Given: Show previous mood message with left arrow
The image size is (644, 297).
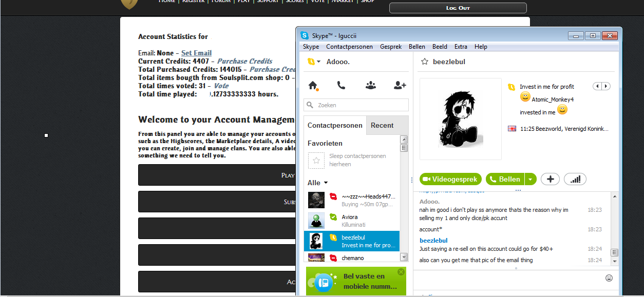Looking at the screenshot, I should point(597,86).
